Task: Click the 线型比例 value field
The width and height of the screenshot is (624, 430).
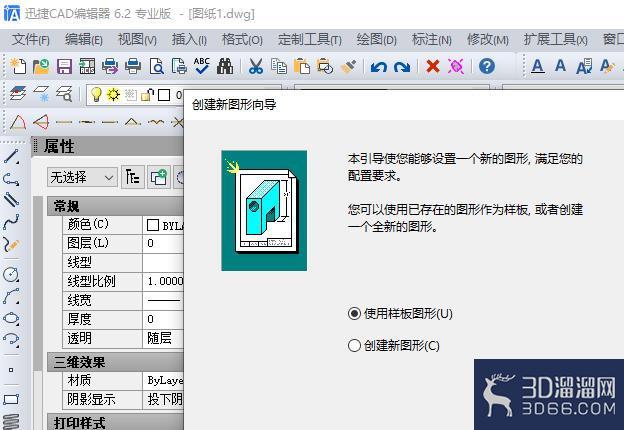Action: 164,282
